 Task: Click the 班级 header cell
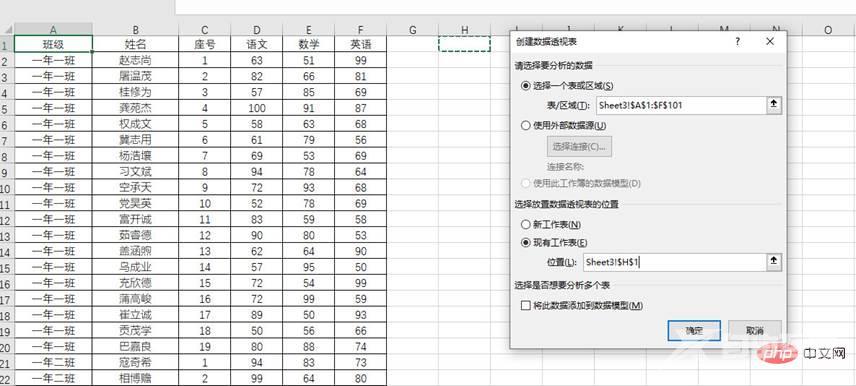tap(53, 44)
